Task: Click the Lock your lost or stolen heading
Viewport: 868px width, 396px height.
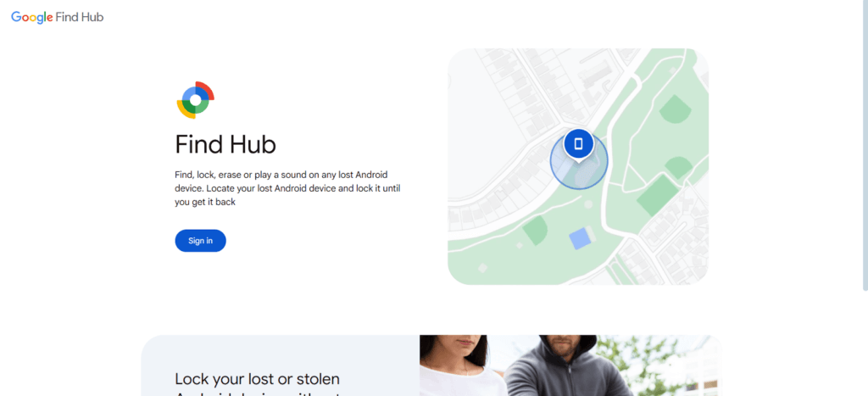Action: point(257,379)
